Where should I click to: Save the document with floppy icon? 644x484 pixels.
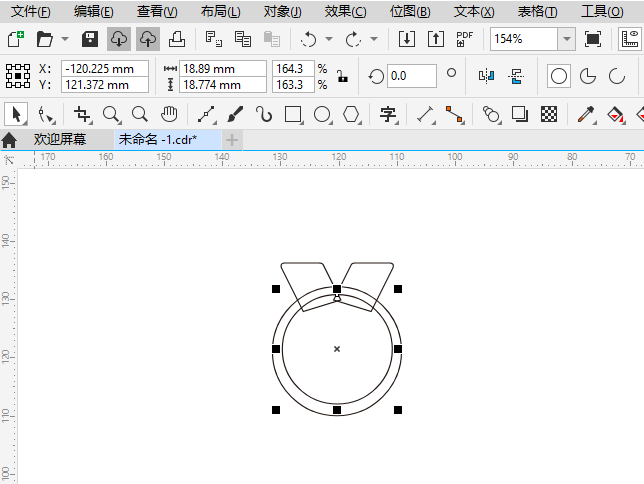tap(90, 39)
